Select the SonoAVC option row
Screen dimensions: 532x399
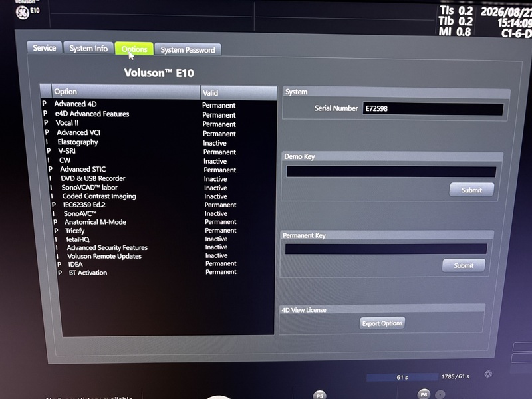163,213
